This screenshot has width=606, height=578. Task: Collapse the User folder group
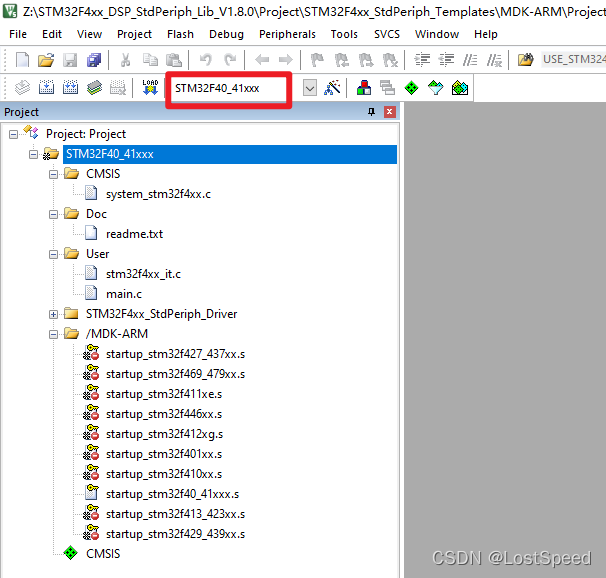(54, 255)
